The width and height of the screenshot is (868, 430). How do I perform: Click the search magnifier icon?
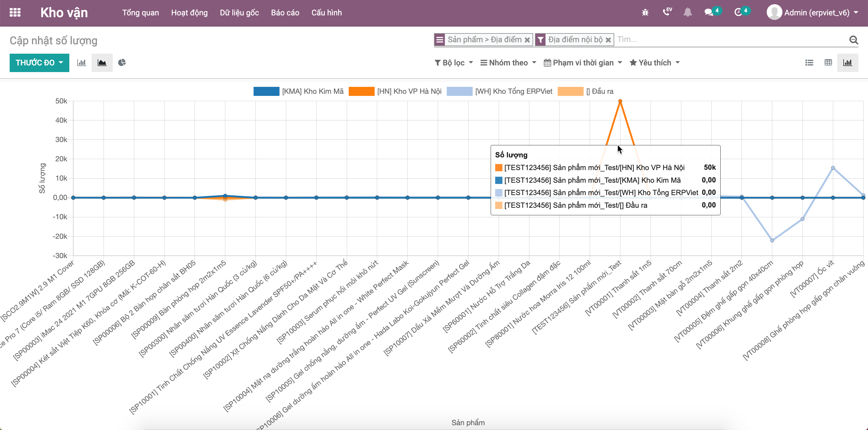854,40
